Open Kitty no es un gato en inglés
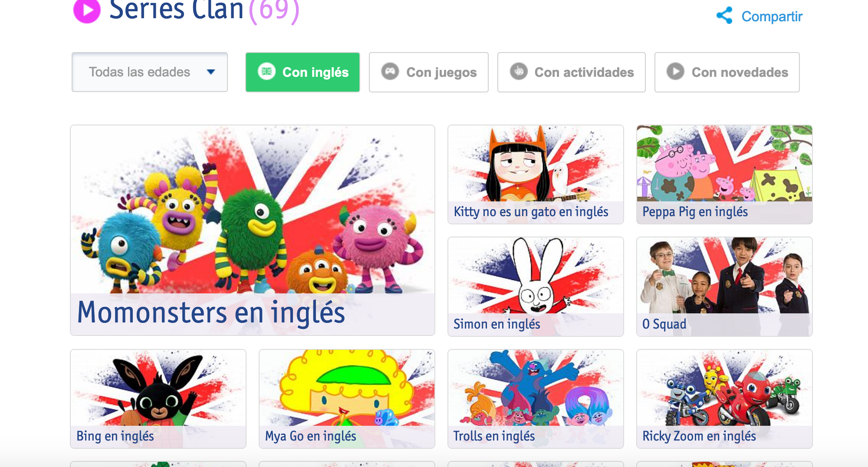 click(x=536, y=174)
